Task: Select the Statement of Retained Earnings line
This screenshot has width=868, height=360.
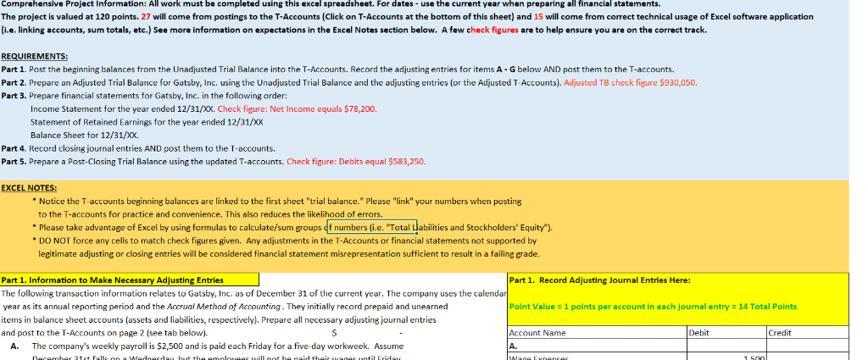Action: [x=147, y=122]
